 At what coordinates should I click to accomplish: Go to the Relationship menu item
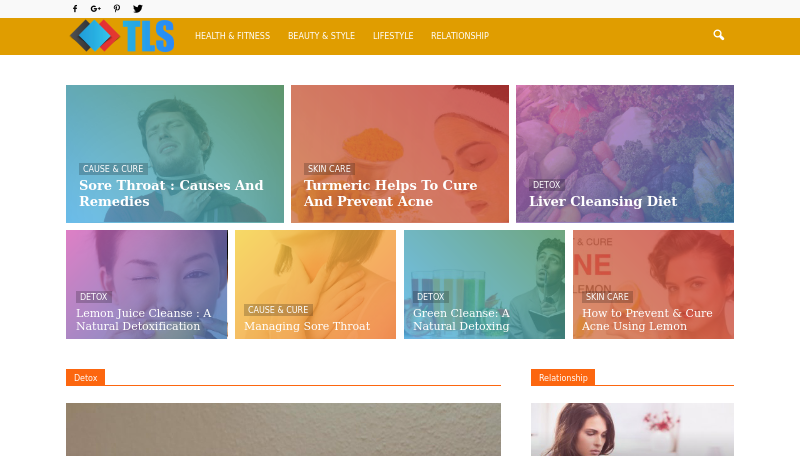[x=460, y=36]
